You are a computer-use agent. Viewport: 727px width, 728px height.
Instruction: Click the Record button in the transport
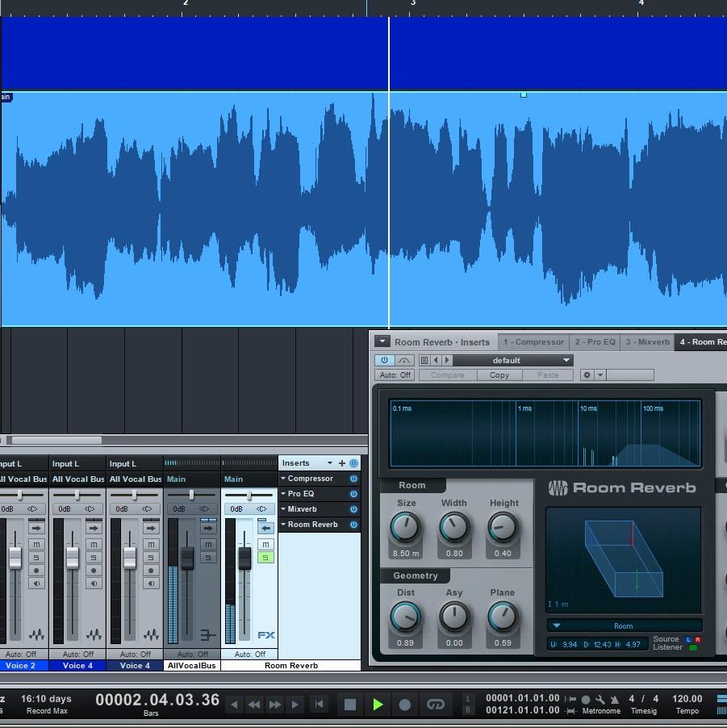tap(405, 704)
